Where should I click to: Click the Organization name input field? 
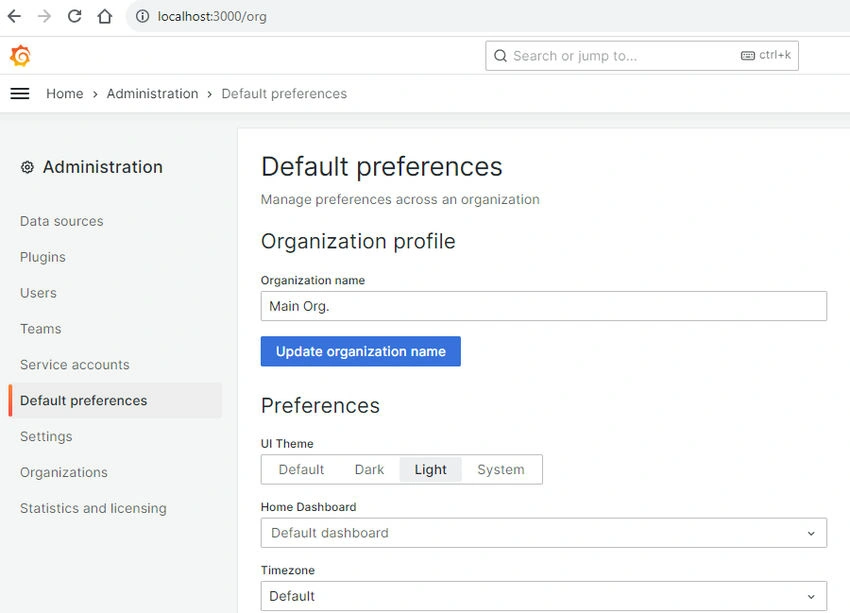coord(544,306)
